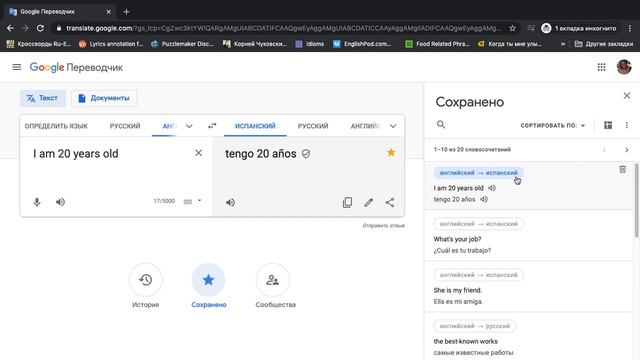Select Russian as the source language
Image resolution: width=640 pixels, height=360 pixels.
(x=125, y=126)
